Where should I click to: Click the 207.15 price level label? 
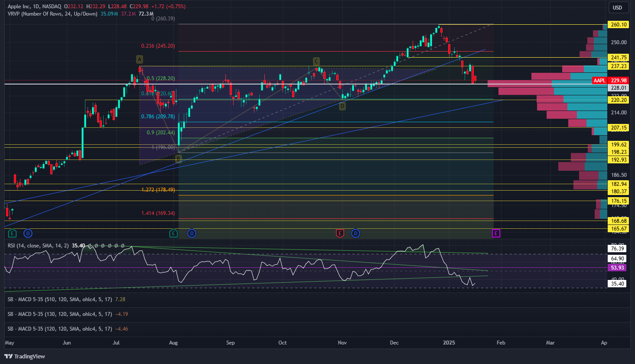pyautogui.click(x=619, y=128)
